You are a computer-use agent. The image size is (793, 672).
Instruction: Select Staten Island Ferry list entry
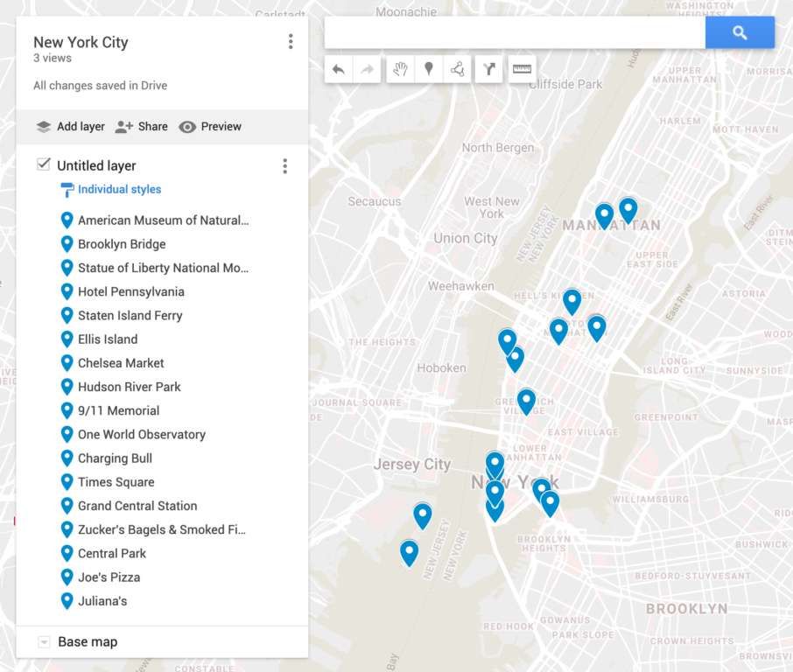pyautogui.click(x=130, y=316)
